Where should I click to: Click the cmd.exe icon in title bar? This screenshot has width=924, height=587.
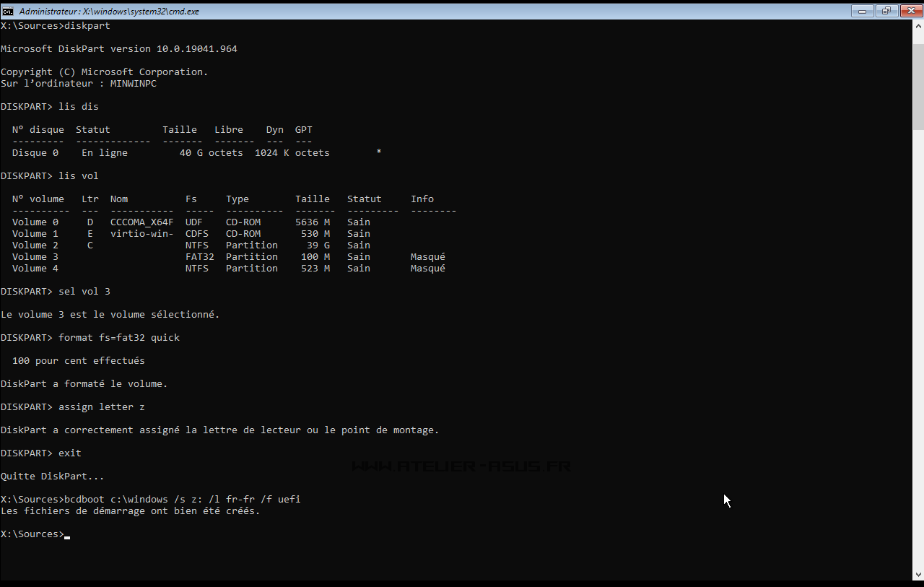pyautogui.click(x=8, y=11)
